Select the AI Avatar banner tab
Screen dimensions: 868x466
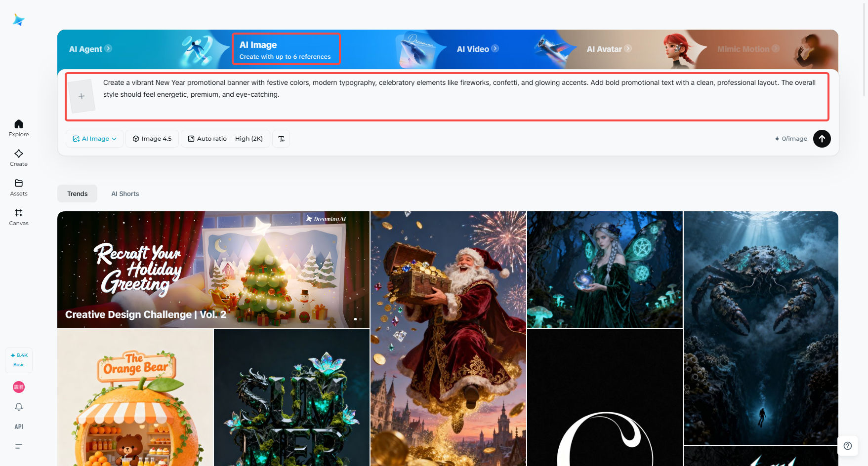click(609, 49)
